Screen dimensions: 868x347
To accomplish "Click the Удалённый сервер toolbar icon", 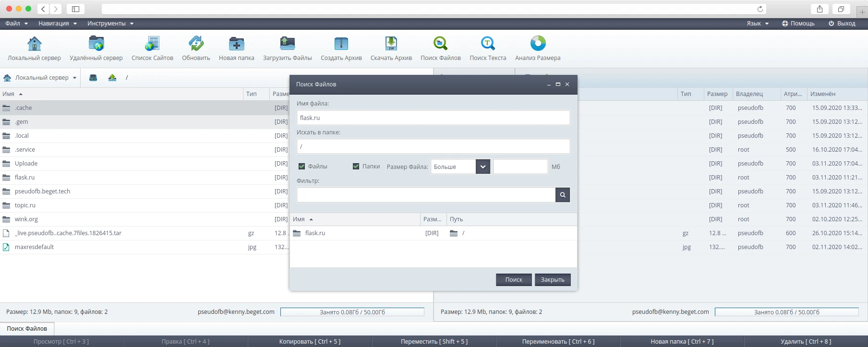I will tap(96, 44).
